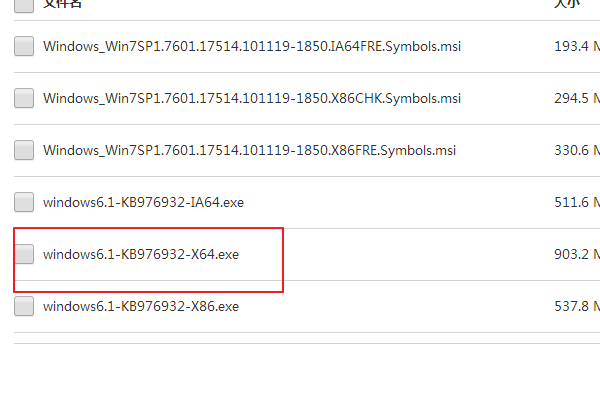Select the 294.5 M size cell
The width and height of the screenshot is (600, 400).
576,98
